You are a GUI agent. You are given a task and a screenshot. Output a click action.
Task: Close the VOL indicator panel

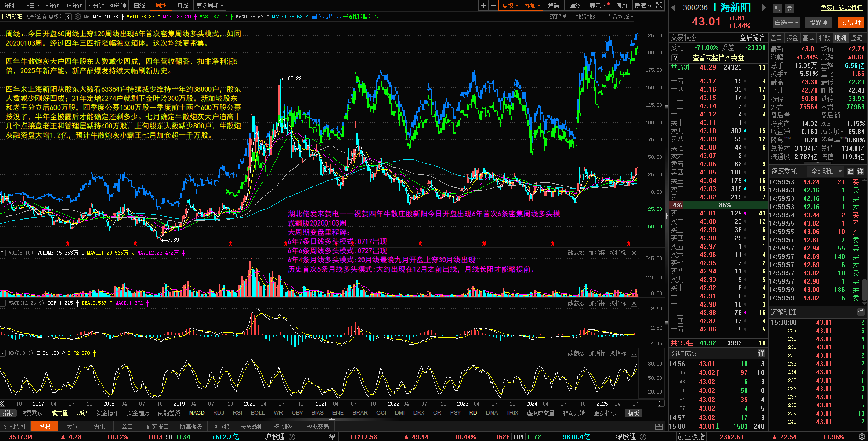(x=634, y=253)
